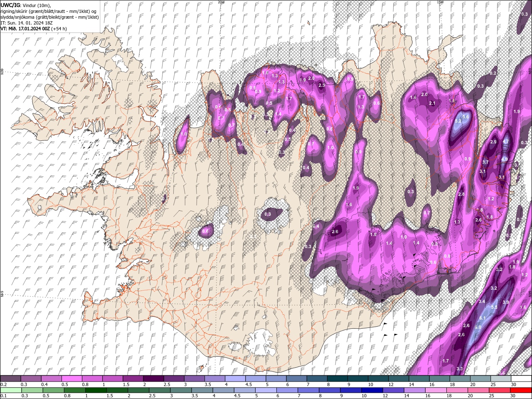
Task: Click the 'rigning/skúrir (grænt/blátt/rautt' legend line
Action: [49, 11]
